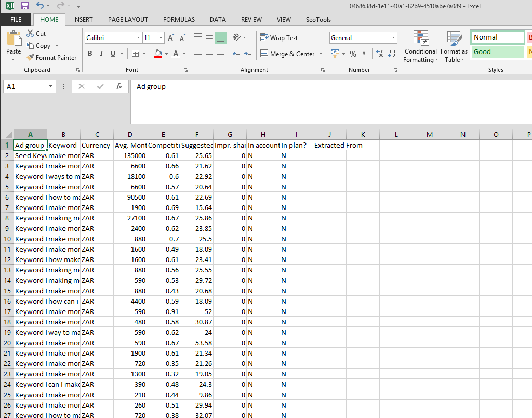This screenshot has width=532, height=418.
Task: Switch to the FORMULAS ribbon tab
Action: [x=179, y=20]
